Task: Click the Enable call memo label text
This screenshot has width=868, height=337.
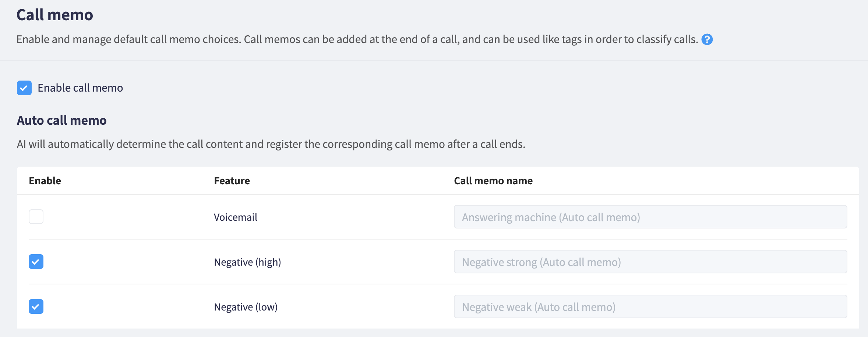Action: pos(80,88)
